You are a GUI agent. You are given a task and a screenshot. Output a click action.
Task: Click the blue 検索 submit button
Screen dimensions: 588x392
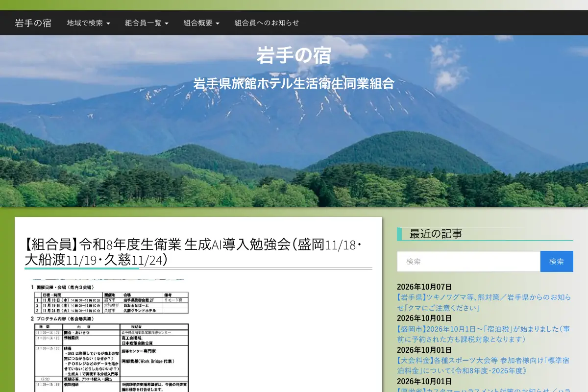557,262
